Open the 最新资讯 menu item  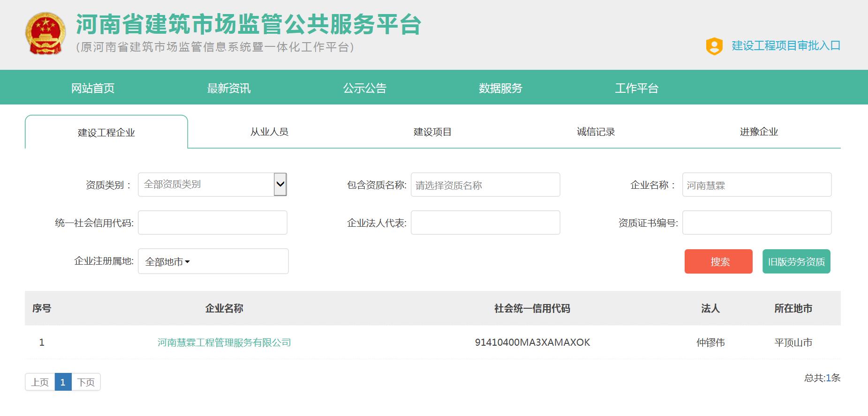(x=229, y=88)
